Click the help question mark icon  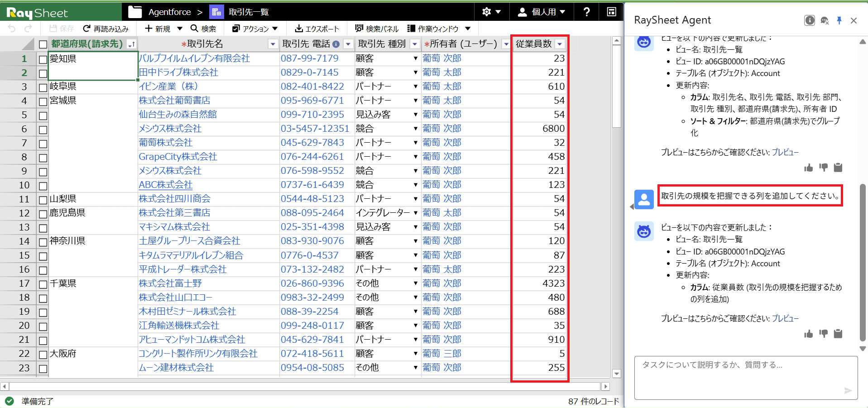pyautogui.click(x=586, y=12)
